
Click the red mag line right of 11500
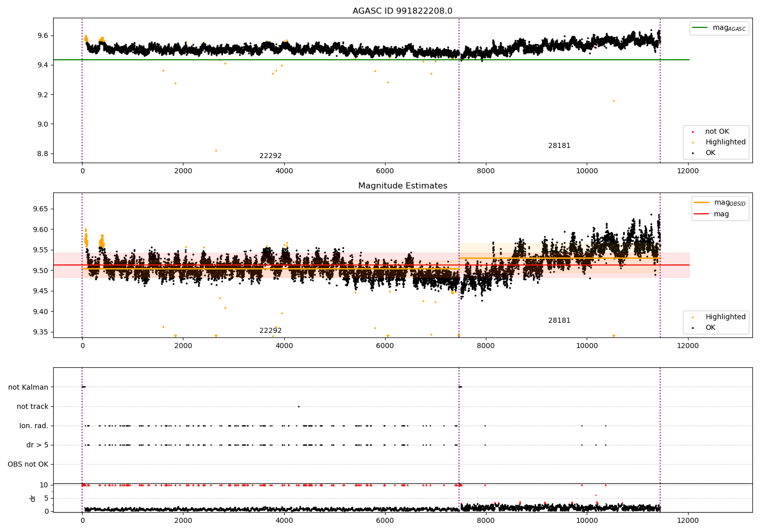[x=675, y=265]
